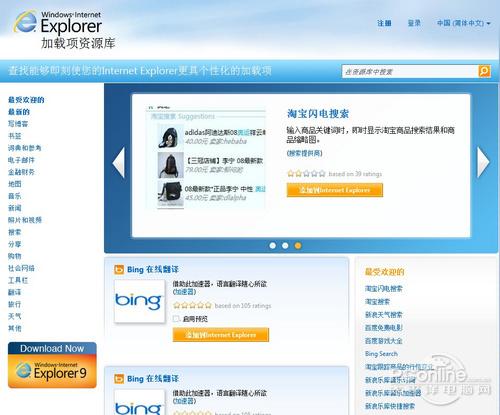Viewport: 500px width, 415px height.
Task: Open 新浪乐库音乐加速器 in the most popular list
Action: click(393, 393)
